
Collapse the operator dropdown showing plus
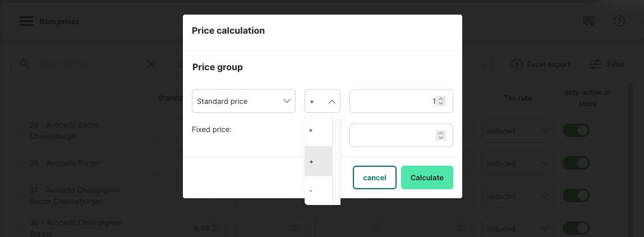(323, 101)
